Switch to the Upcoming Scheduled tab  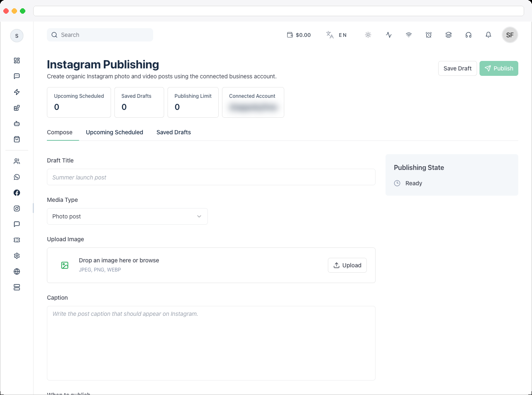pyautogui.click(x=115, y=132)
